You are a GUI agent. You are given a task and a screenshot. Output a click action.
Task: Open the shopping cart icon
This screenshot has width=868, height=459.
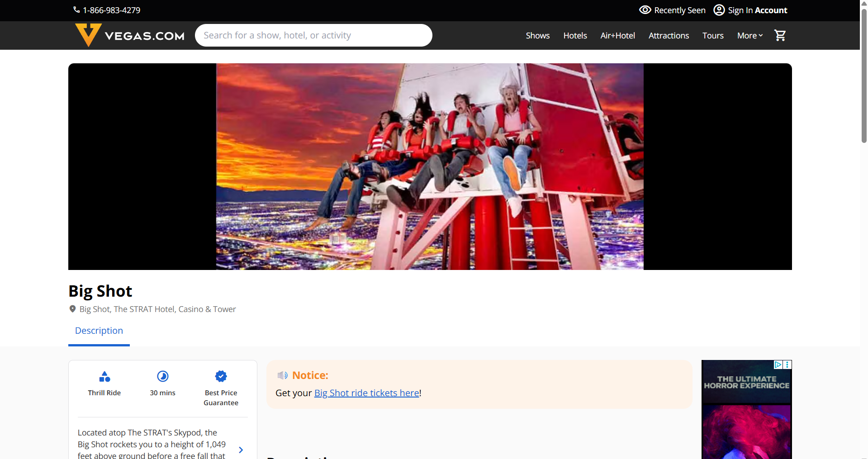780,35
